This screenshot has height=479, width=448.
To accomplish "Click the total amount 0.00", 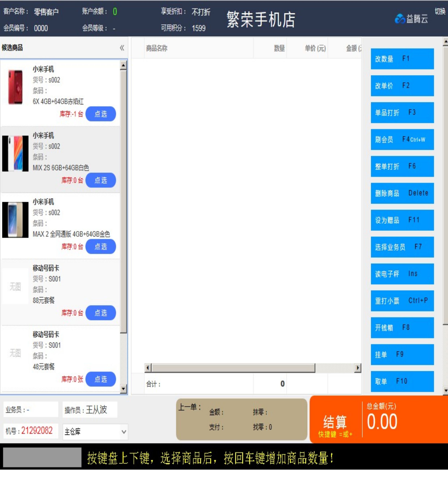I will tap(382, 422).
